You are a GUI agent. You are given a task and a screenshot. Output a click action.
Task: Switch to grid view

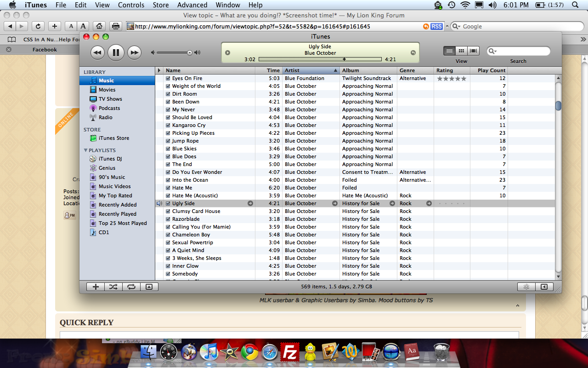click(462, 51)
